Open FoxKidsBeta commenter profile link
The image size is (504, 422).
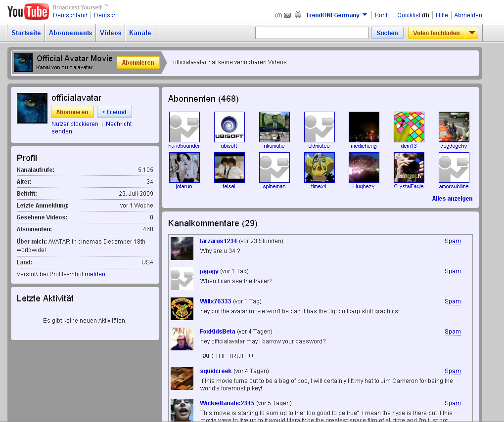click(x=217, y=332)
